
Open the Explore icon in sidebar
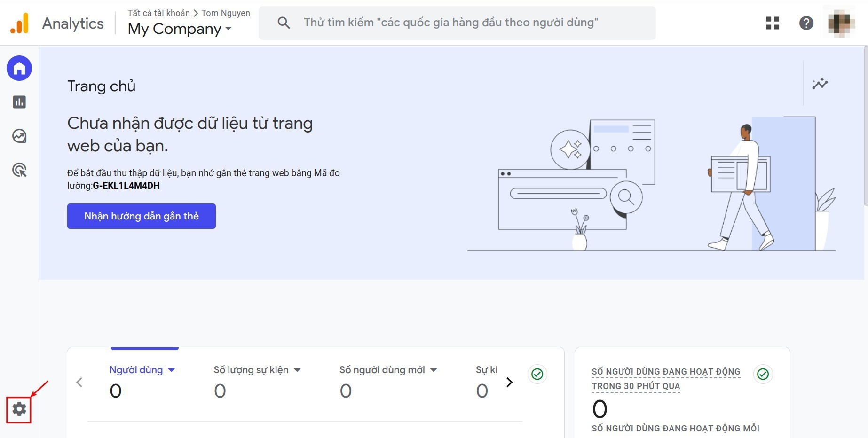[x=19, y=136]
